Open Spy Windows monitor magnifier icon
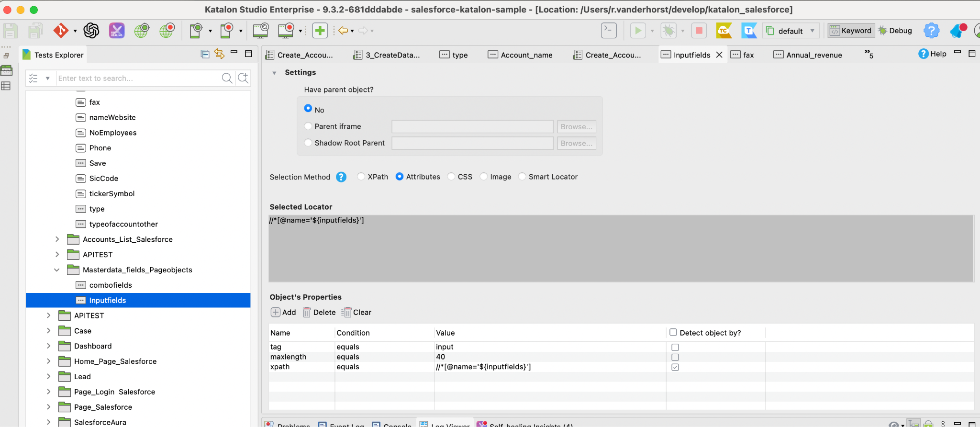Image resolution: width=980 pixels, height=427 pixels. (x=261, y=31)
